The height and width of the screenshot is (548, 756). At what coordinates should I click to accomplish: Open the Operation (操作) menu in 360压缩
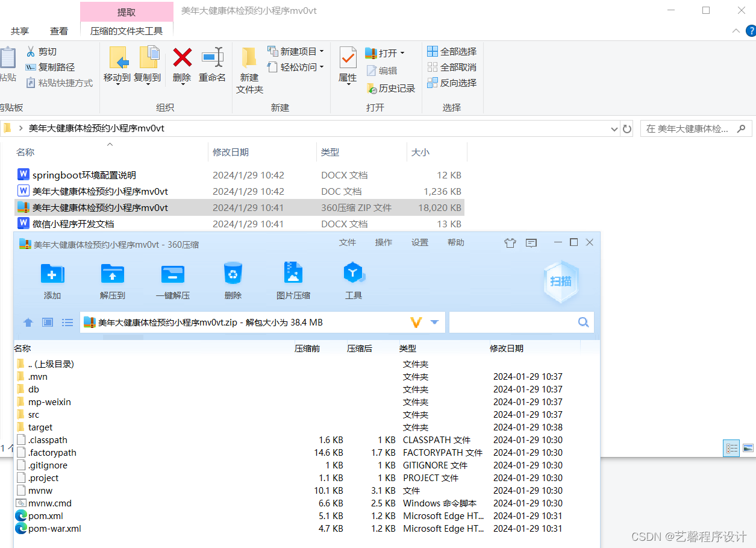click(384, 242)
